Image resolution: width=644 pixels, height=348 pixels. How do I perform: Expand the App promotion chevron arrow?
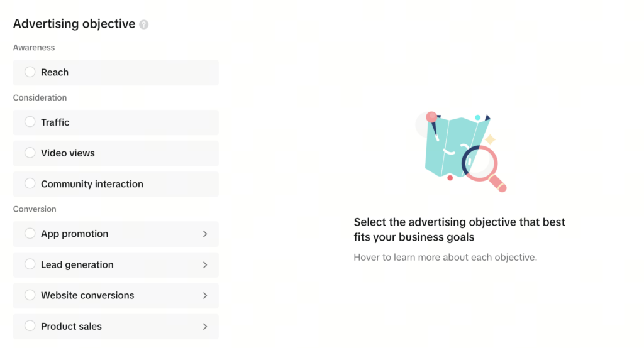(x=205, y=234)
